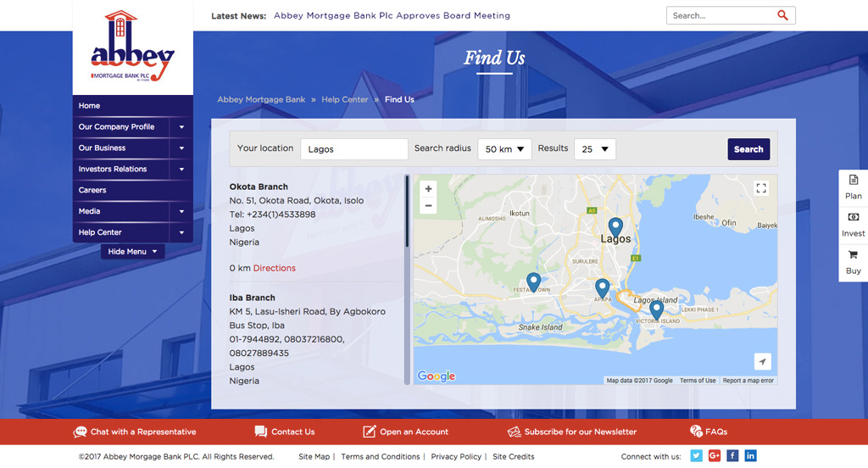This screenshot has height=468, width=868.
Task: Toggle fullscreen view on the map
Action: [x=760, y=188]
